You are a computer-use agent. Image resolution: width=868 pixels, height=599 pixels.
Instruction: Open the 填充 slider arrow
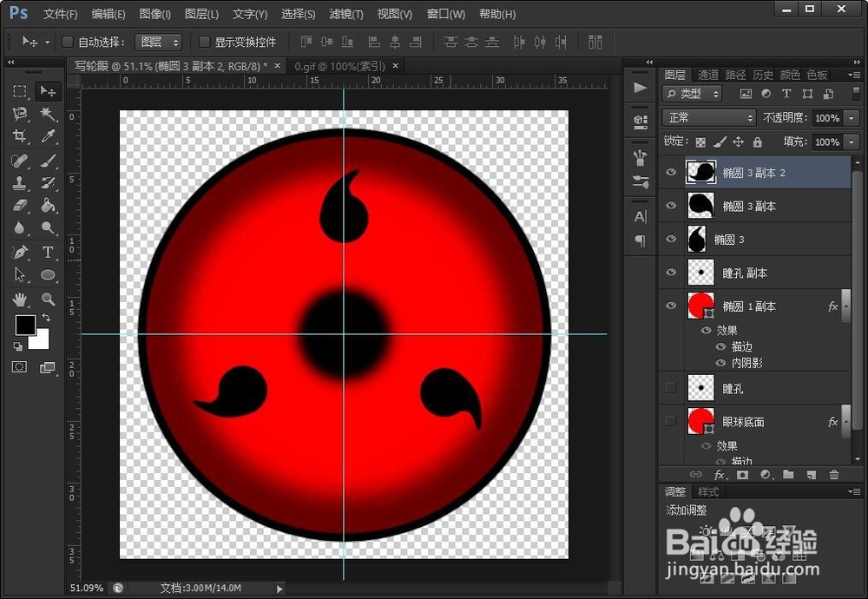[x=852, y=142]
